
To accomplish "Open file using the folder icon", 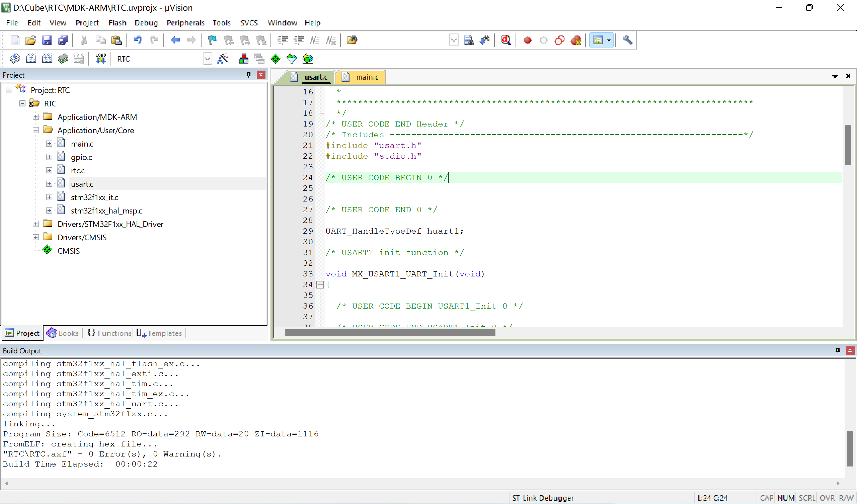I will click(30, 40).
